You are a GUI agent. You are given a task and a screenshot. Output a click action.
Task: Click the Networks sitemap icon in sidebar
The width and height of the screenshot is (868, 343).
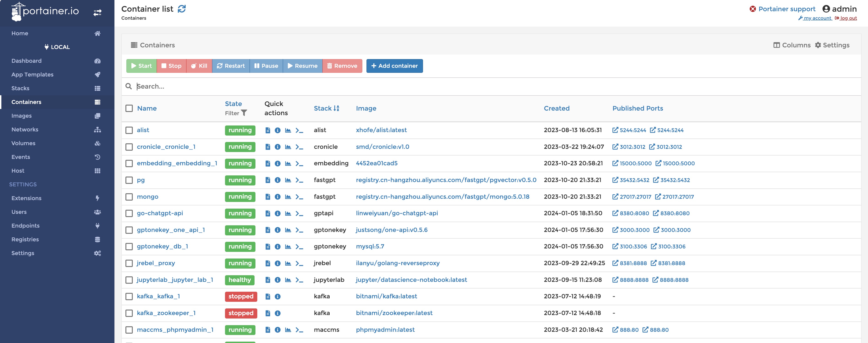[x=97, y=129]
